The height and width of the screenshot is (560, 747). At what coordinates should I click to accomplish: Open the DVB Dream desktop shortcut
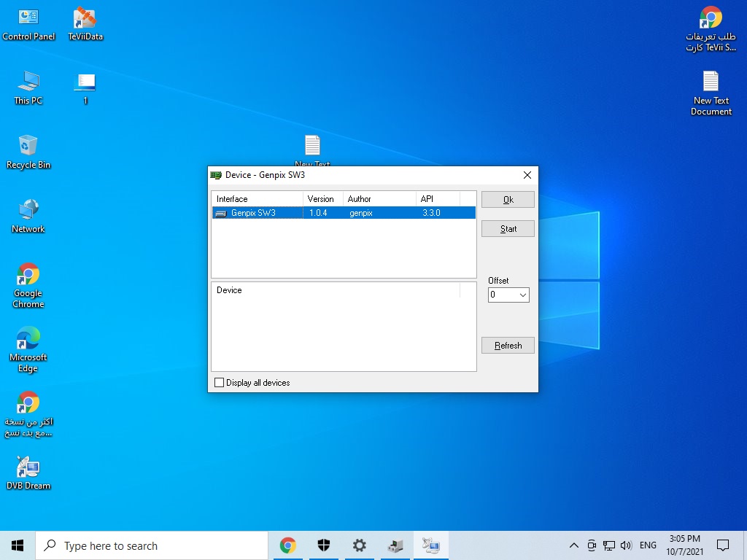point(28,473)
